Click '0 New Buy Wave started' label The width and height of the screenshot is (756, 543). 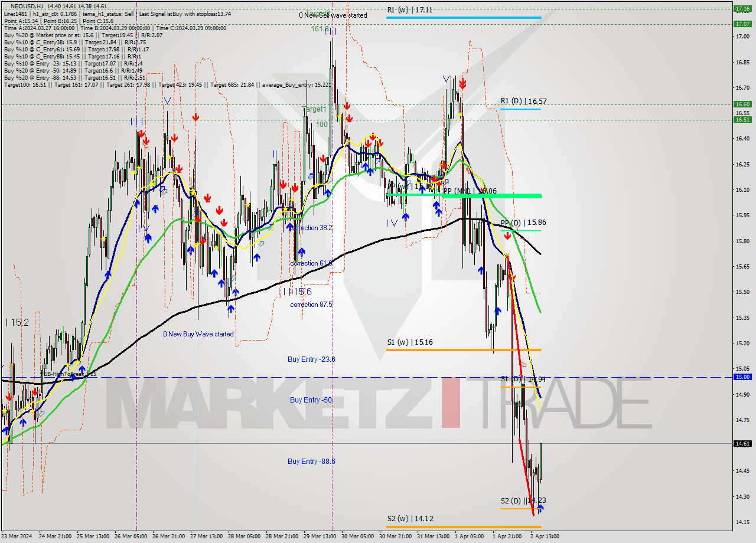coord(198,334)
